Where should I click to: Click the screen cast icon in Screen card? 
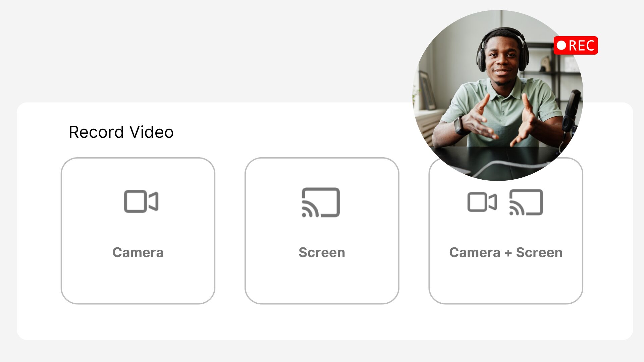321,202
